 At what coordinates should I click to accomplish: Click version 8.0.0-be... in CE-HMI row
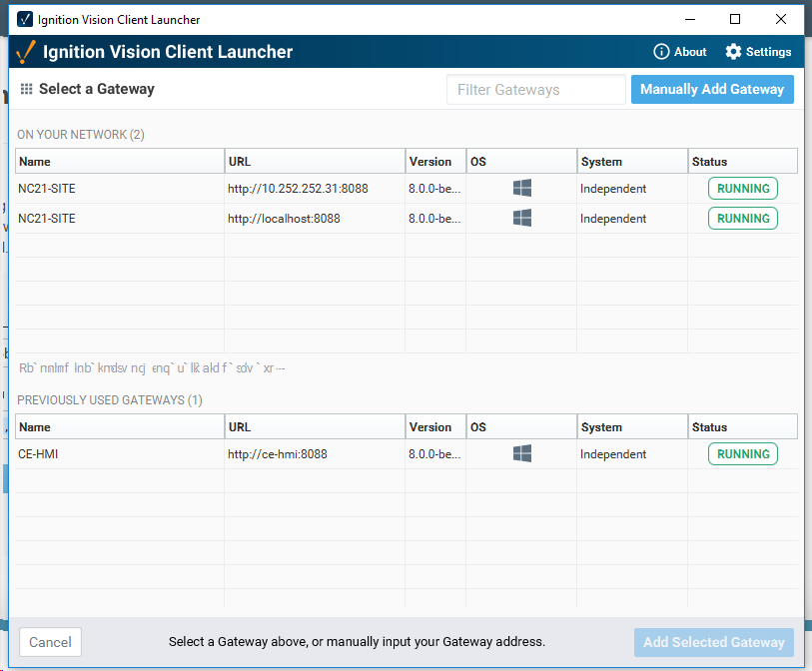pos(433,454)
